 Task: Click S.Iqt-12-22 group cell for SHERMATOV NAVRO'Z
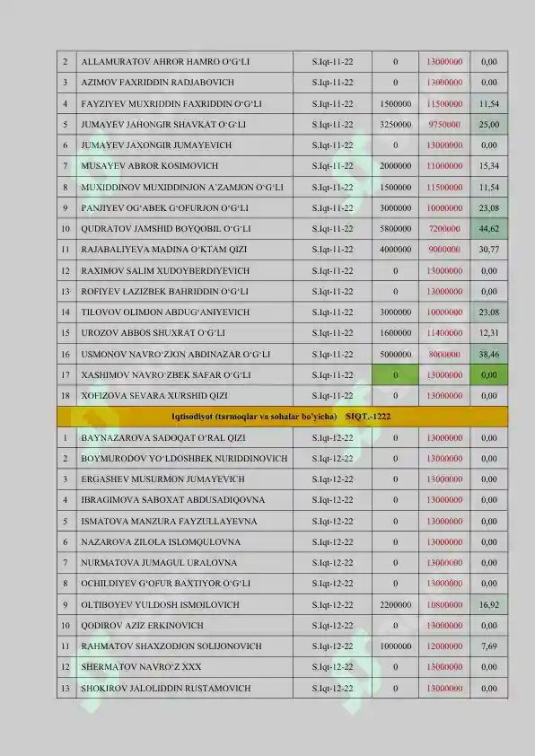[332, 667]
